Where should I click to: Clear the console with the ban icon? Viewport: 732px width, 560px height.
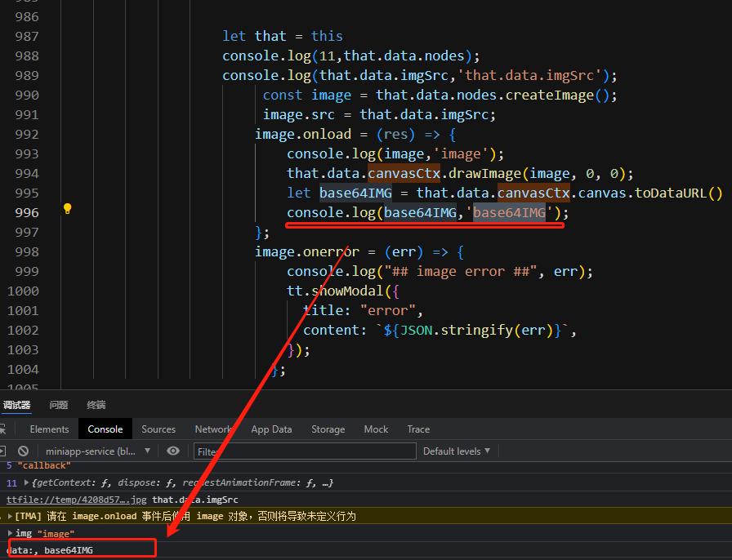pyautogui.click(x=24, y=451)
